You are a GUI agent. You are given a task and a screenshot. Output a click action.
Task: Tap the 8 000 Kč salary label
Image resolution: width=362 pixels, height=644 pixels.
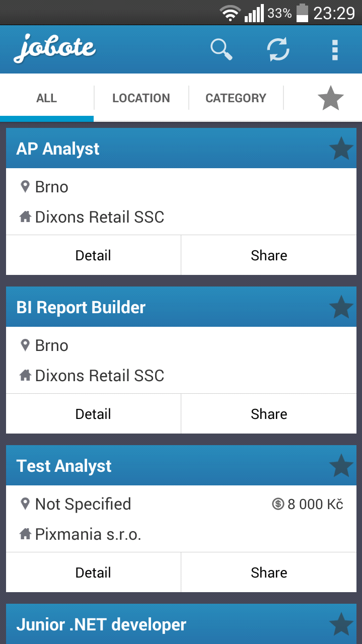point(308,504)
